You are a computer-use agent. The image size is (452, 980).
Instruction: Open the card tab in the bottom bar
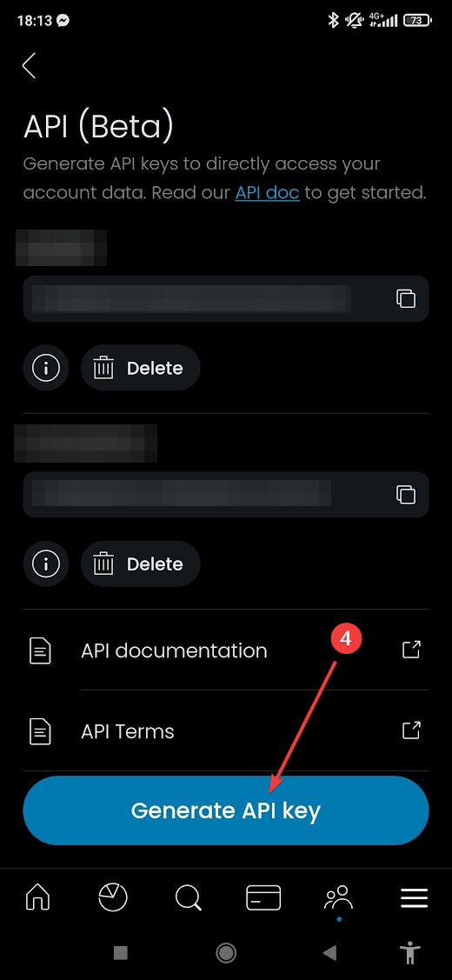(x=263, y=898)
